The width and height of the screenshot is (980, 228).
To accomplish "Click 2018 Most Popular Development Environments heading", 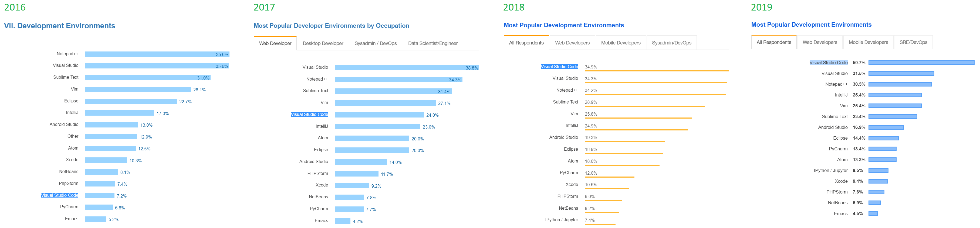I will coord(564,25).
